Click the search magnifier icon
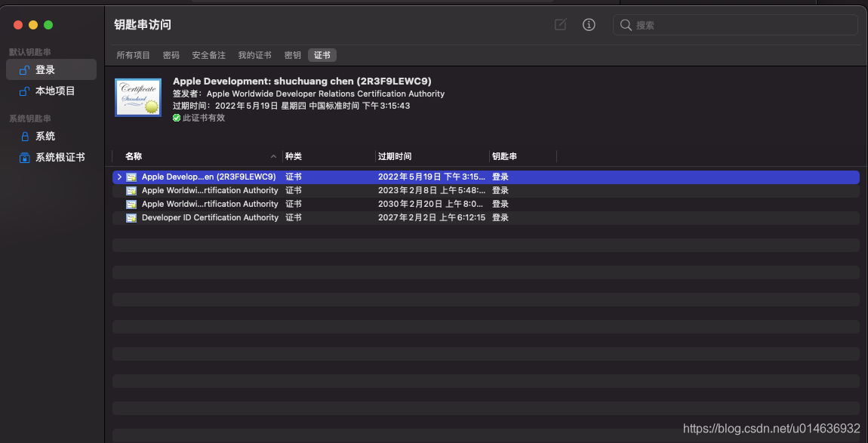 pyautogui.click(x=626, y=25)
